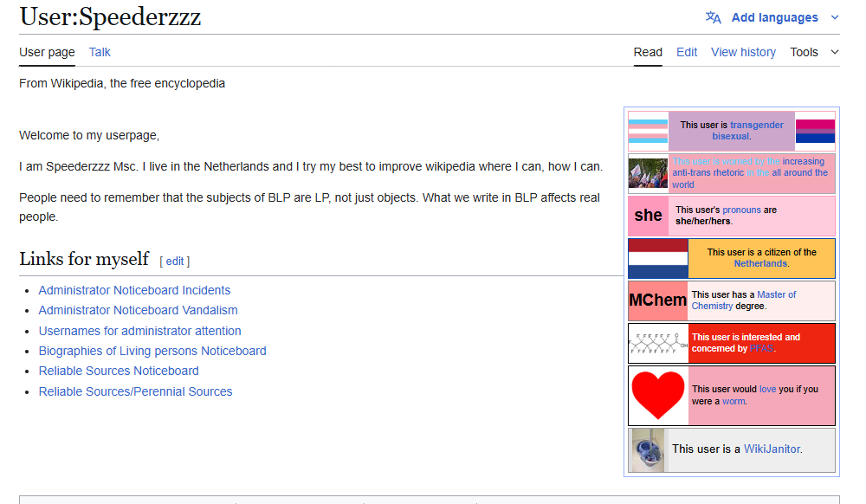Follow the anti-trans rhetoric link

click(708, 172)
